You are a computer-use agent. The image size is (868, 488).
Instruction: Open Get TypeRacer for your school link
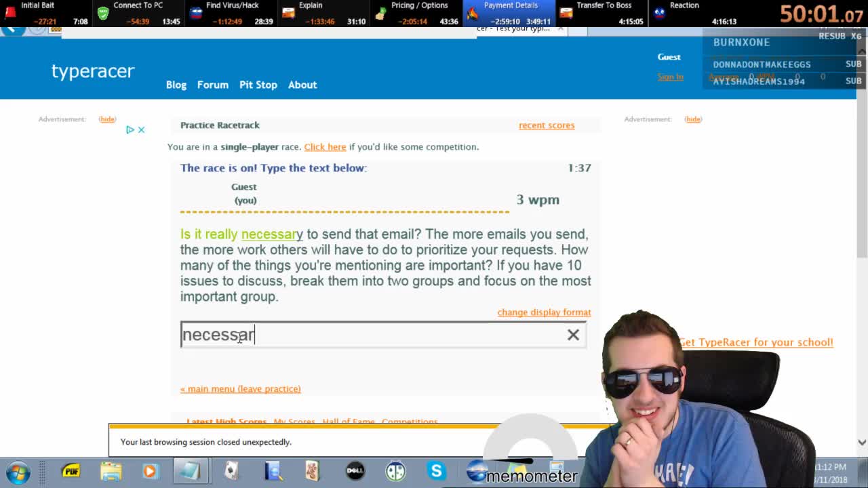pos(756,342)
